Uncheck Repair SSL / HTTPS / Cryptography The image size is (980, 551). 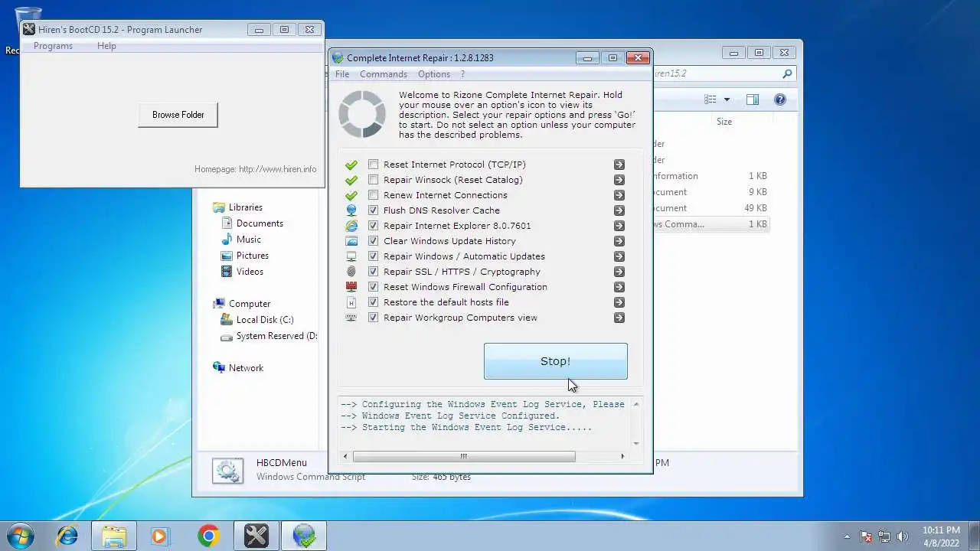373,272
